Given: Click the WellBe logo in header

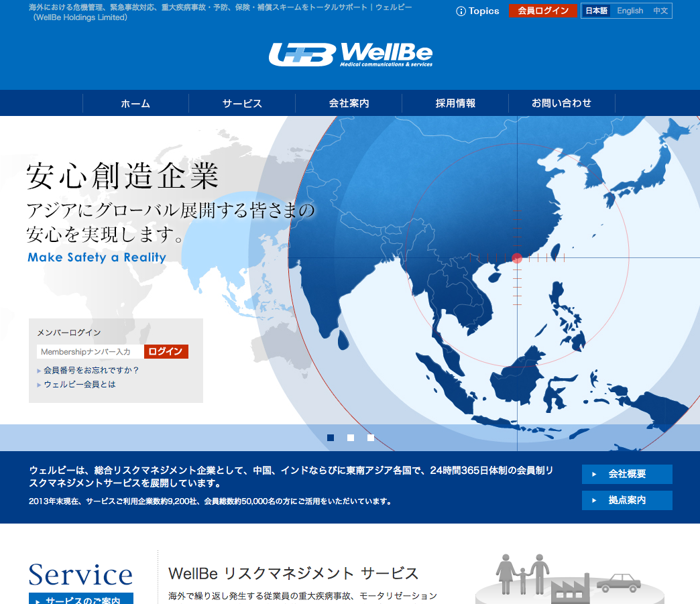Looking at the screenshot, I should click(350, 54).
